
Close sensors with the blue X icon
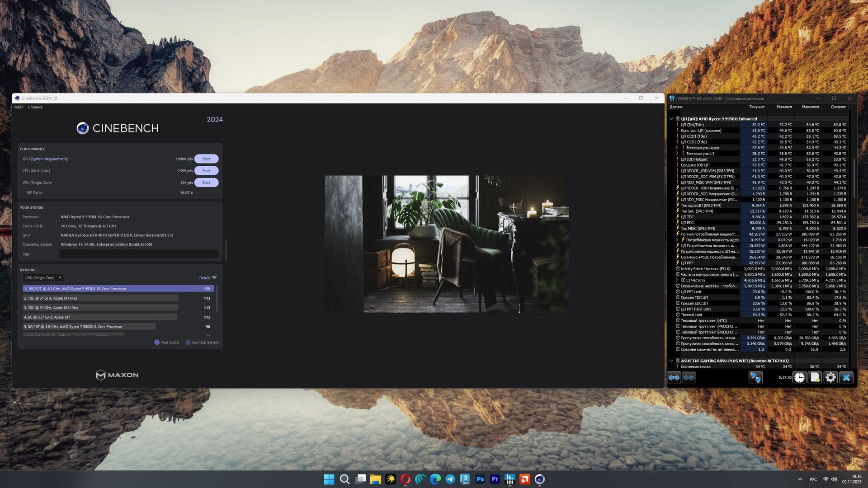(x=846, y=377)
